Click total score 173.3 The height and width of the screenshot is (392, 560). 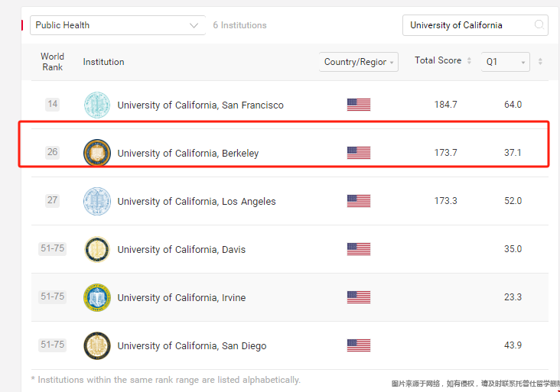click(445, 201)
